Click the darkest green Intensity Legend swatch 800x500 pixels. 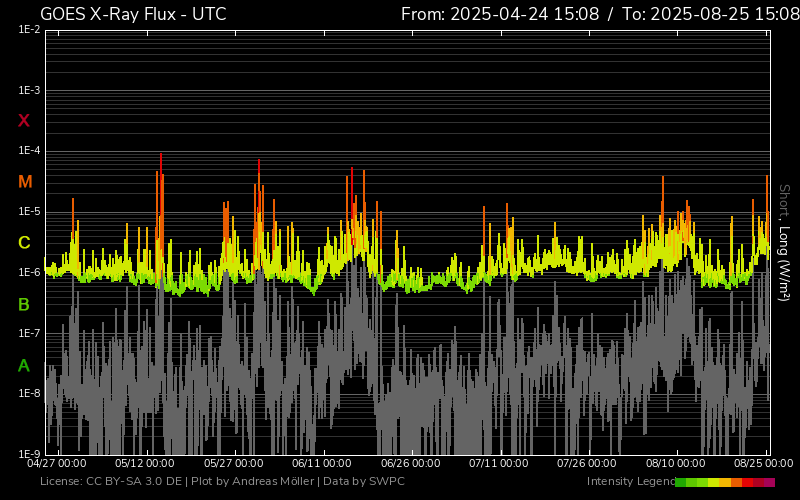[680, 482]
